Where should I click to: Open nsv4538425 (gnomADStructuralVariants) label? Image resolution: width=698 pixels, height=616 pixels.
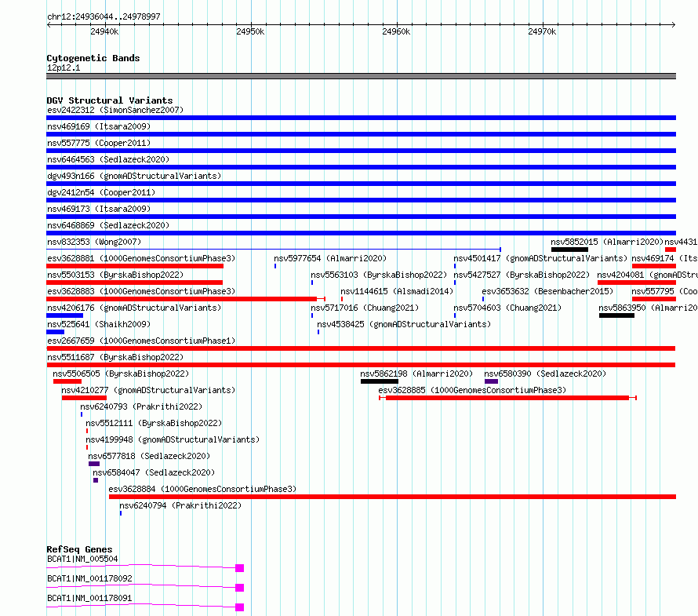pos(404,324)
